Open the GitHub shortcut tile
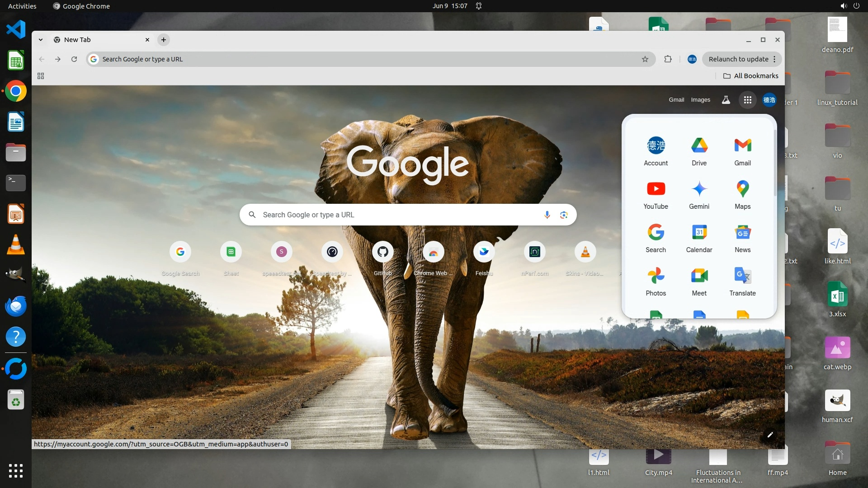This screenshot has width=868, height=488. pyautogui.click(x=382, y=252)
